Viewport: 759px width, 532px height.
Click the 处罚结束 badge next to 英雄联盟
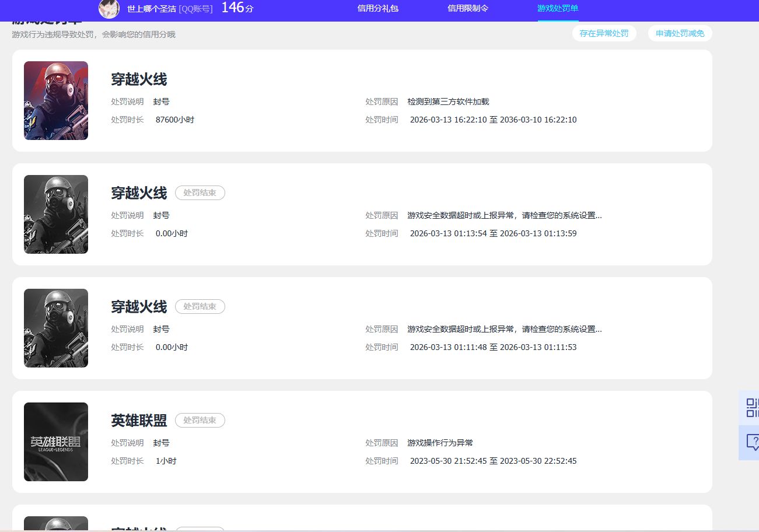[200, 421]
